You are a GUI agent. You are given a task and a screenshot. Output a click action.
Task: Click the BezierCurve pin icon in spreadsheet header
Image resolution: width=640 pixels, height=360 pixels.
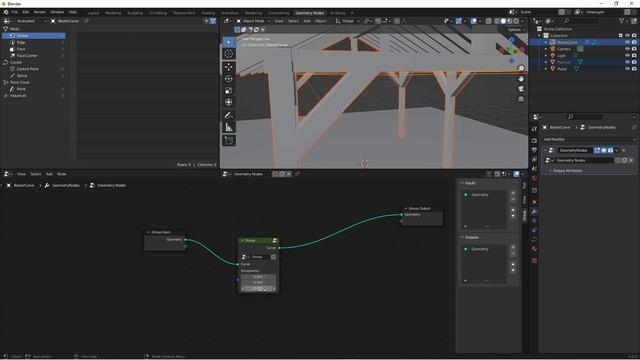click(x=86, y=21)
